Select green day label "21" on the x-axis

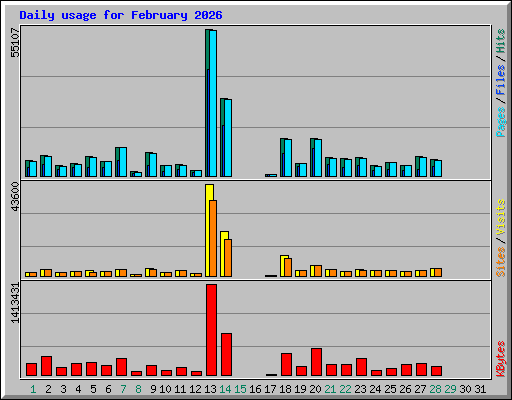tap(330, 389)
